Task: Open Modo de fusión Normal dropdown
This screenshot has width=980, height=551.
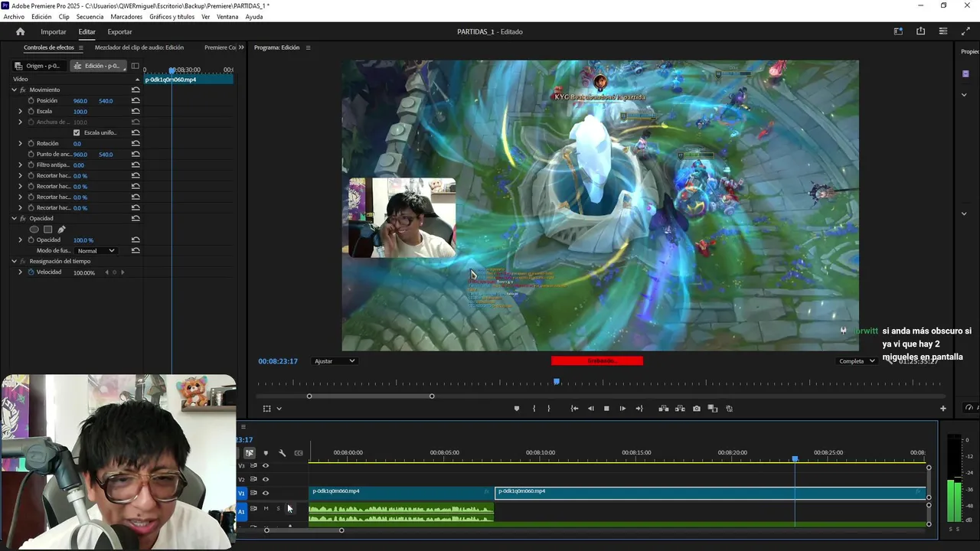Action: click(x=96, y=251)
